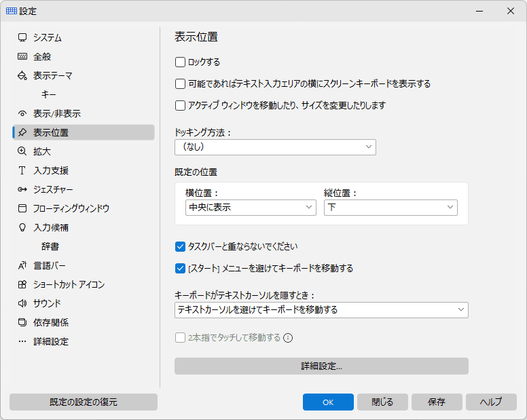Open 拡大 settings page
The width and height of the screenshot is (527, 420).
(84, 151)
